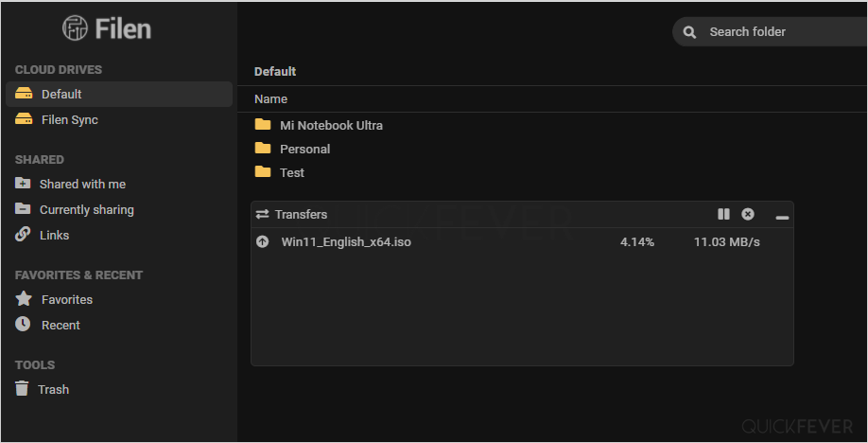Click the Filen Sync drive icon
The image size is (868, 443).
24,118
